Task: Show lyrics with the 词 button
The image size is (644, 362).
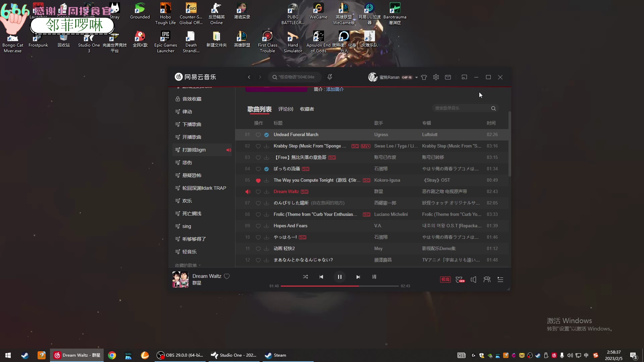Action: click(374, 277)
